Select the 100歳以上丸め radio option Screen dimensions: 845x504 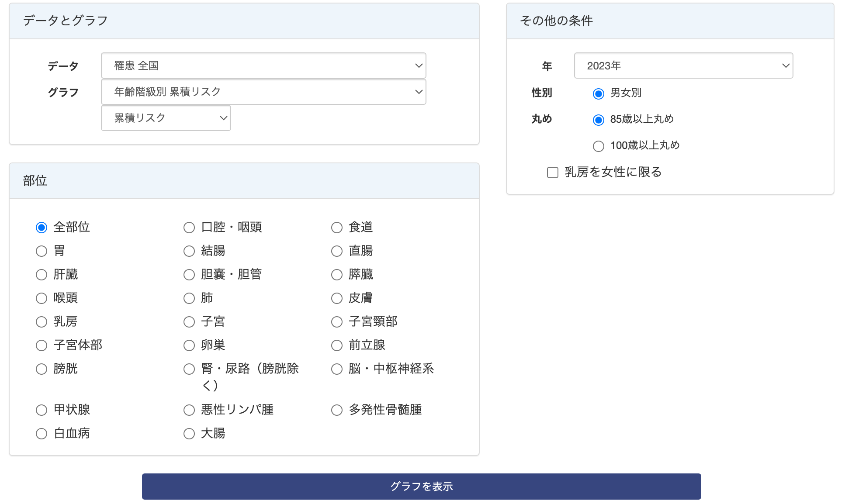pyautogui.click(x=599, y=146)
